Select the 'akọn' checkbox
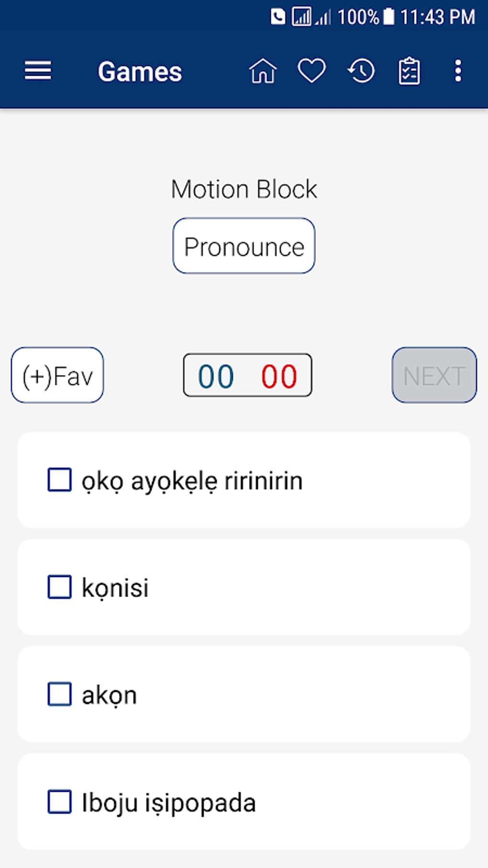 (60, 694)
